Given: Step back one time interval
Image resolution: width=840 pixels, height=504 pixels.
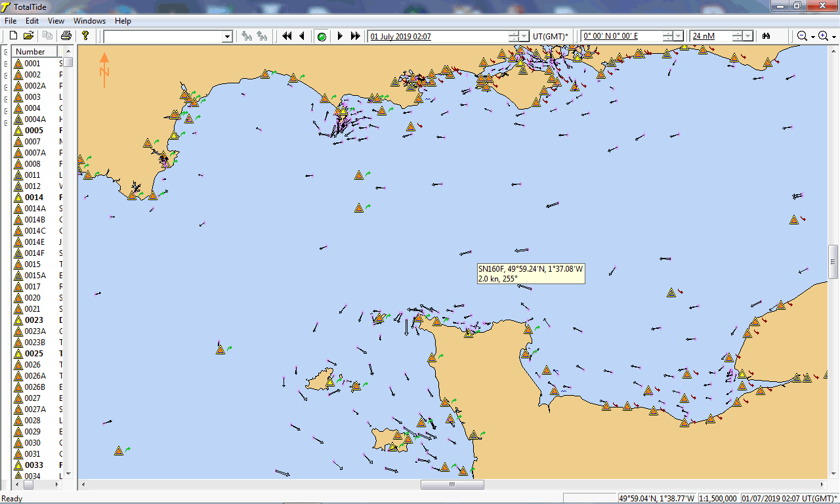Looking at the screenshot, I should point(302,36).
